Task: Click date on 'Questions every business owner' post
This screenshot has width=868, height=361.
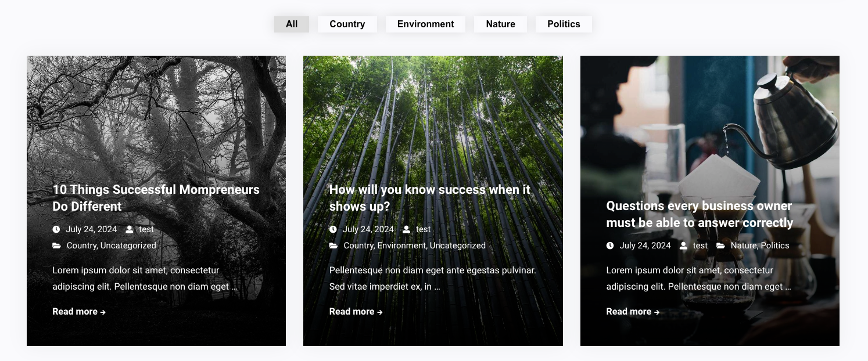Action: pyautogui.click(x=645, y=246)
